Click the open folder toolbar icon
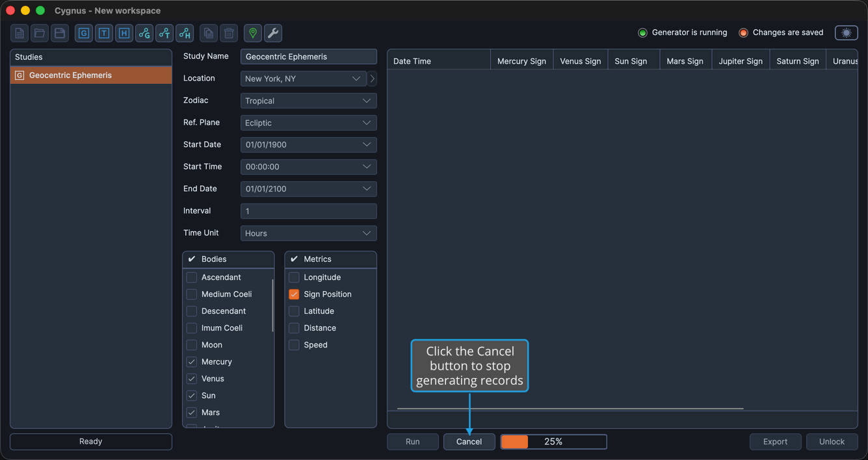The width and height of the screenshot is (868, 460). tap(40, 33)
